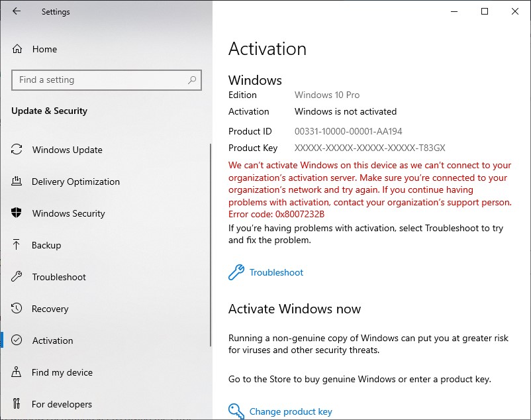This screenshot has height=420, width=531.
Task: Click the sidebar vertical scrollbar
Action: 211,245
